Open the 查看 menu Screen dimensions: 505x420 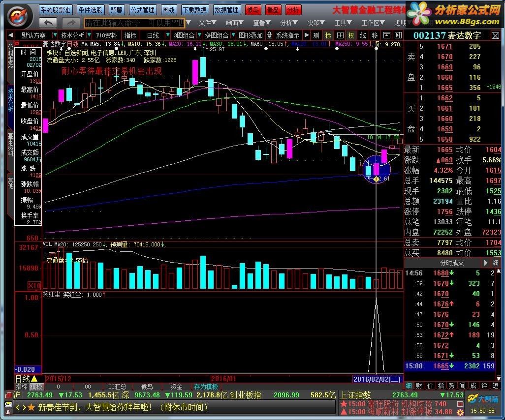tap(261, 23)
